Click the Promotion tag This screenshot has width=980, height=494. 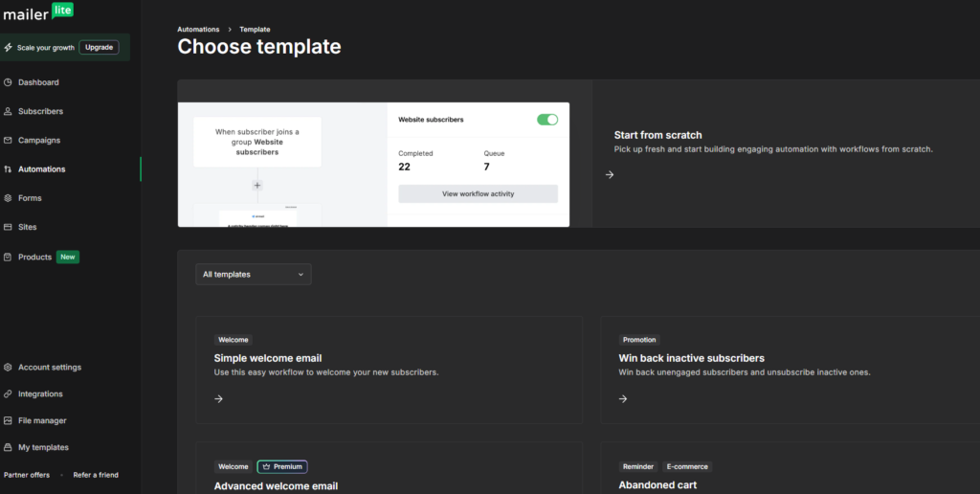(639, 340)
